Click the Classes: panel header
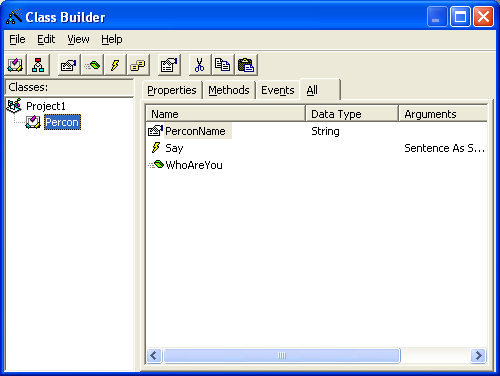This screenshot has height=376, width=500. [x=69, y=87]
